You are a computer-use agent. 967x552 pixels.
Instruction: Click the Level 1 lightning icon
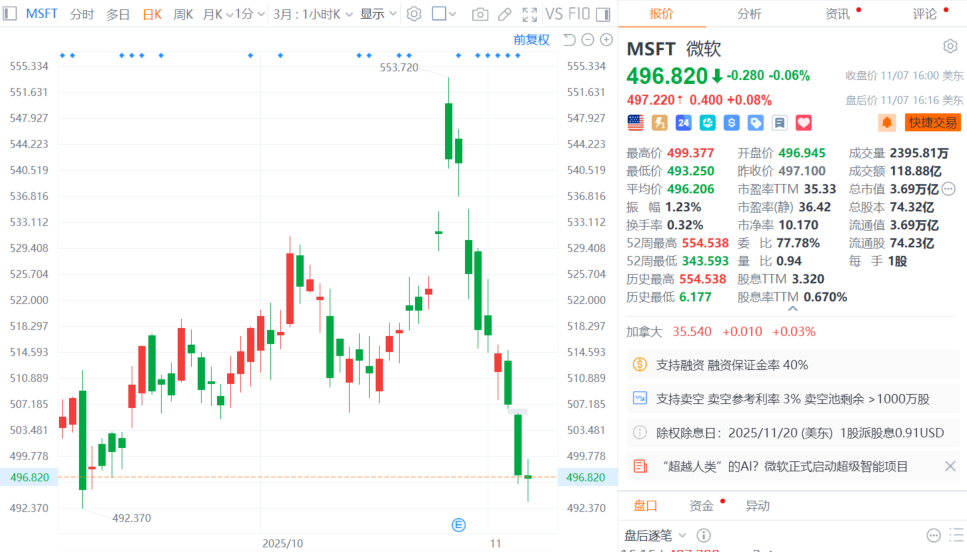coord(659,123)
